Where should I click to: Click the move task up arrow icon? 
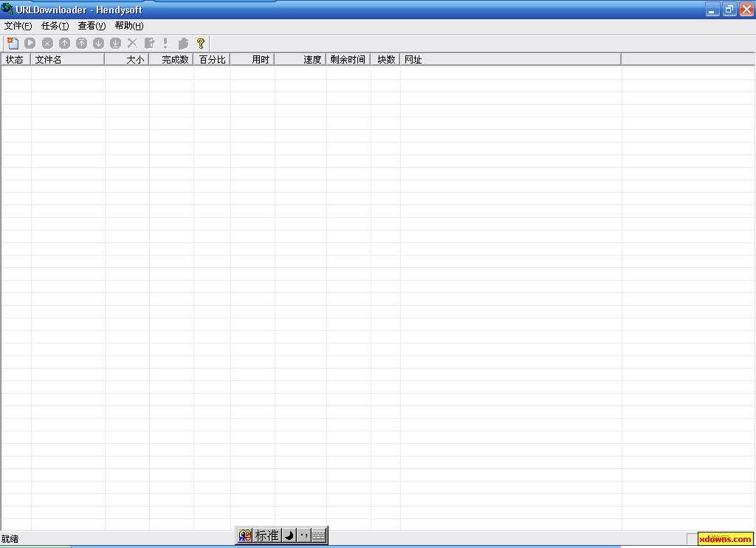(x=64, y=44)
